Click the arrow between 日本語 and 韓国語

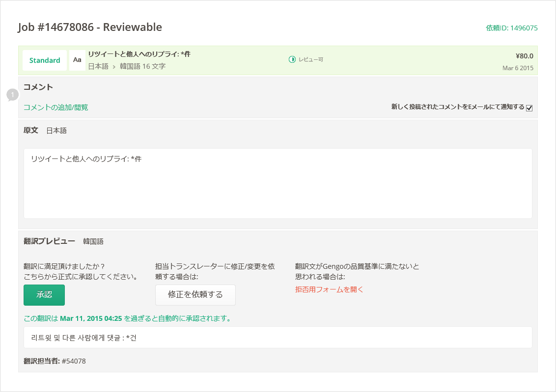(114, 66)
